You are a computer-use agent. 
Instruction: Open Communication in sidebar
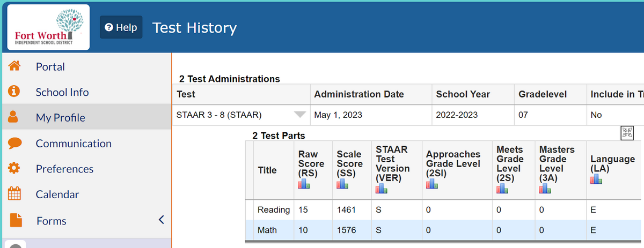pyautogui.click(x=74, y=144)
